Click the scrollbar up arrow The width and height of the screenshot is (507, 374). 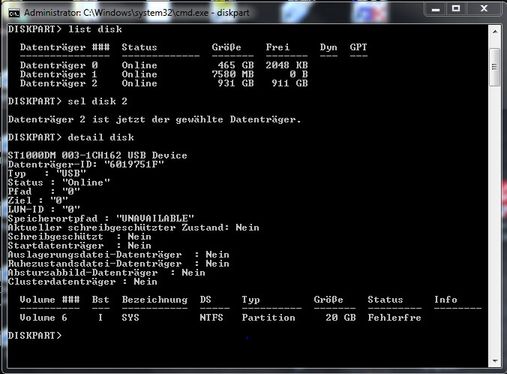[495, 32]
